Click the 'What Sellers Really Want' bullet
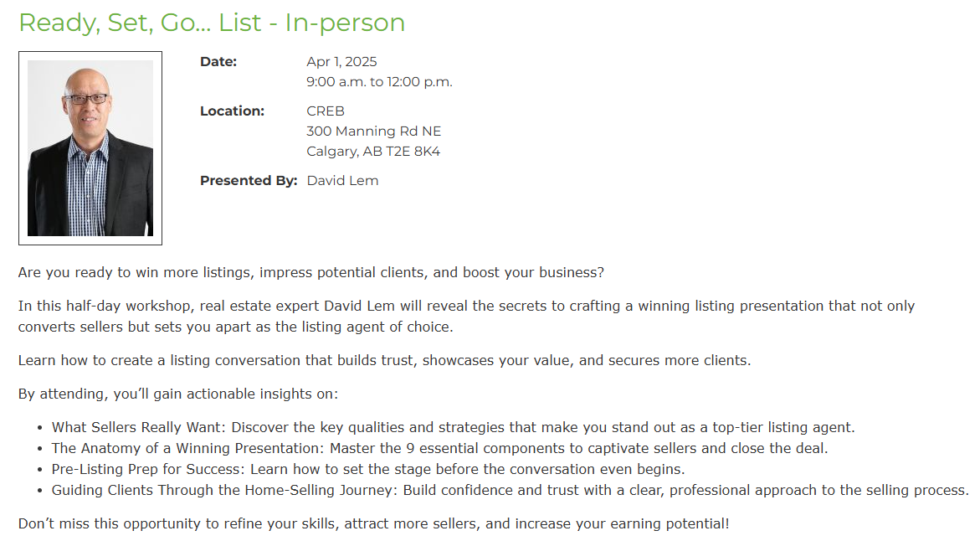Image resolution: width=980 pixels, height=541 pixels. [x=453, y=428]
